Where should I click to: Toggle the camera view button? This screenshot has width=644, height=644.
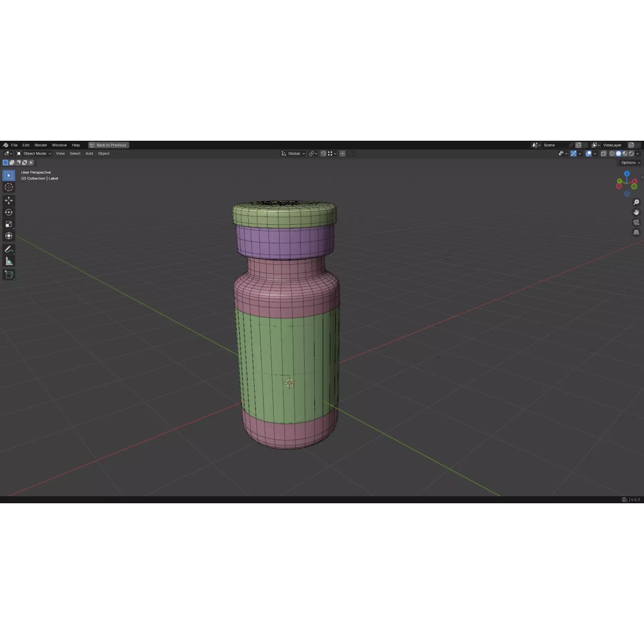636,222
